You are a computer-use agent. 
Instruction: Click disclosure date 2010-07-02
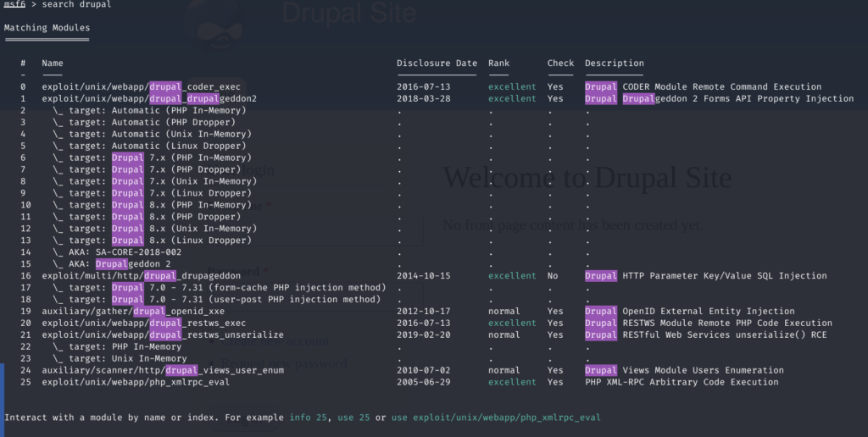click(424, 370)
